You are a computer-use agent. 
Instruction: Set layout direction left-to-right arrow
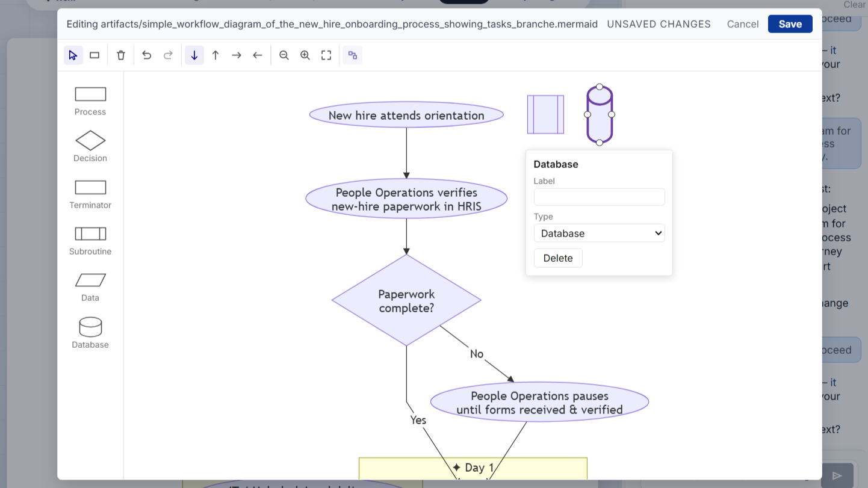[x=237, y=55]
